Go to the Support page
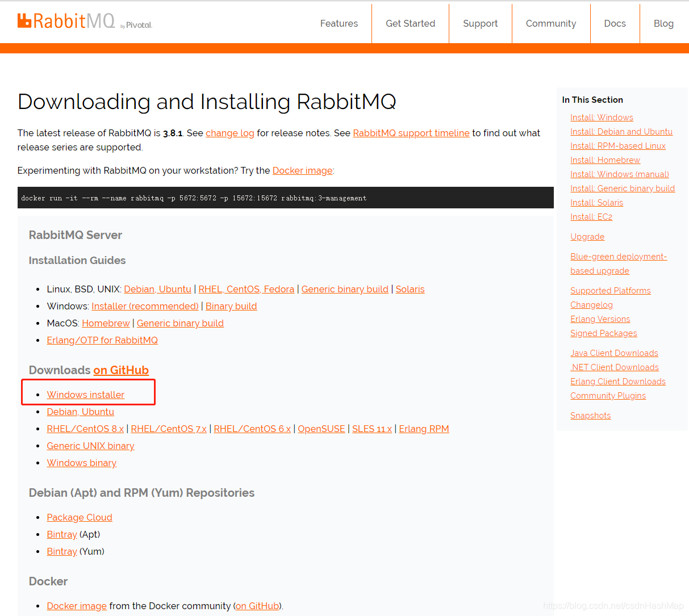 pyautogui.click(x=481, y=23)
